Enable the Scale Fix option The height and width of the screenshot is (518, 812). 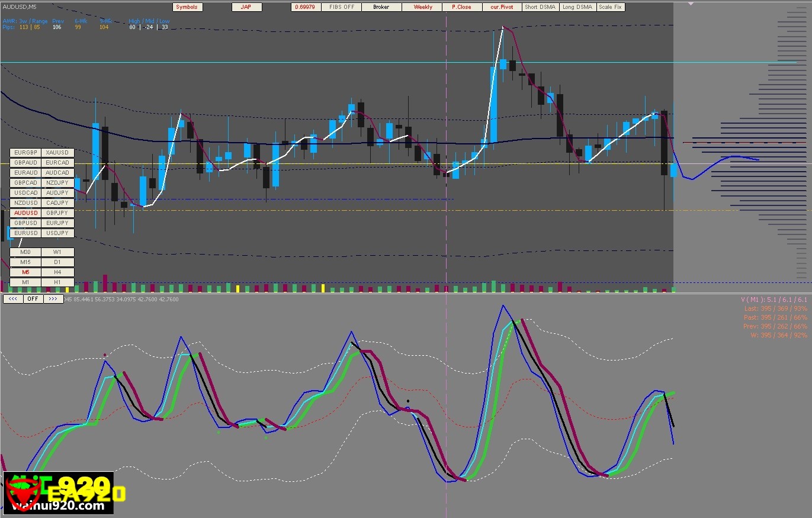tap(610, 7)
